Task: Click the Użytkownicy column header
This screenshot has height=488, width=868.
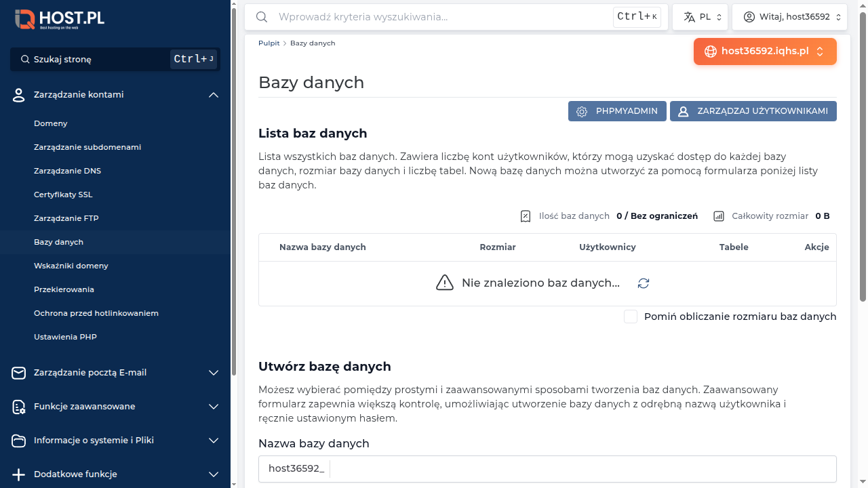Action: [x=608, y=247]
